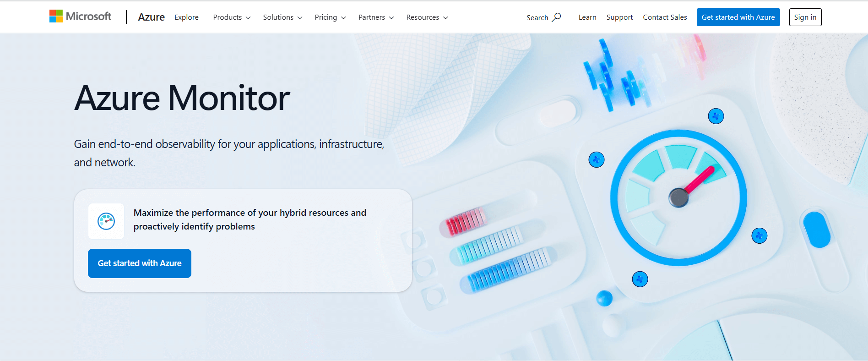
Task: Expand the Products dropdown
Action: click(232, 17)
